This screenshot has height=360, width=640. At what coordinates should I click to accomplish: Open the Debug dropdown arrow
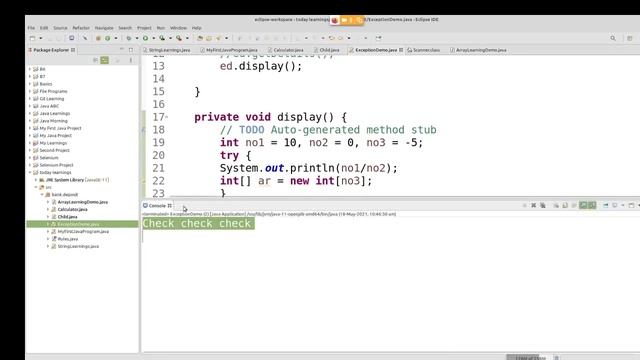136,38
